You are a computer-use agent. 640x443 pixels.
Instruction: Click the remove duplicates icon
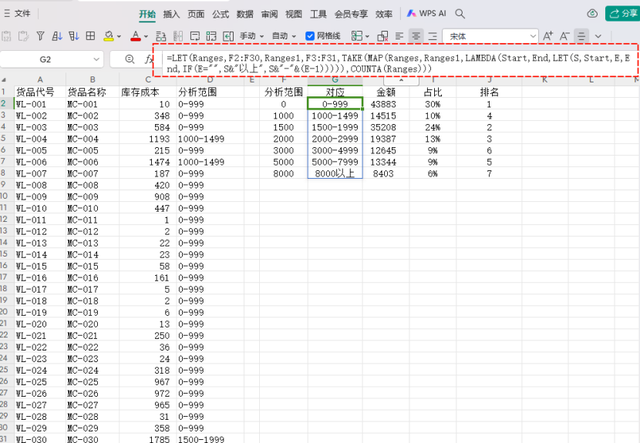[x=382, y=36]
